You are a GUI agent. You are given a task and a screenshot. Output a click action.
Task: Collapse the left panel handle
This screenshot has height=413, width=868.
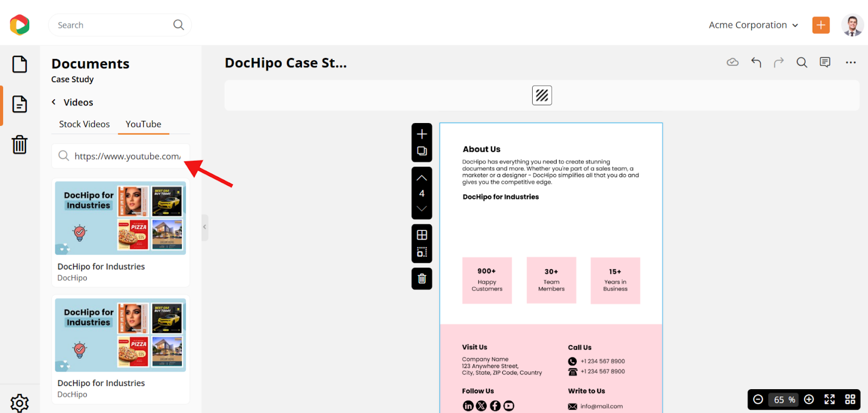205,227
